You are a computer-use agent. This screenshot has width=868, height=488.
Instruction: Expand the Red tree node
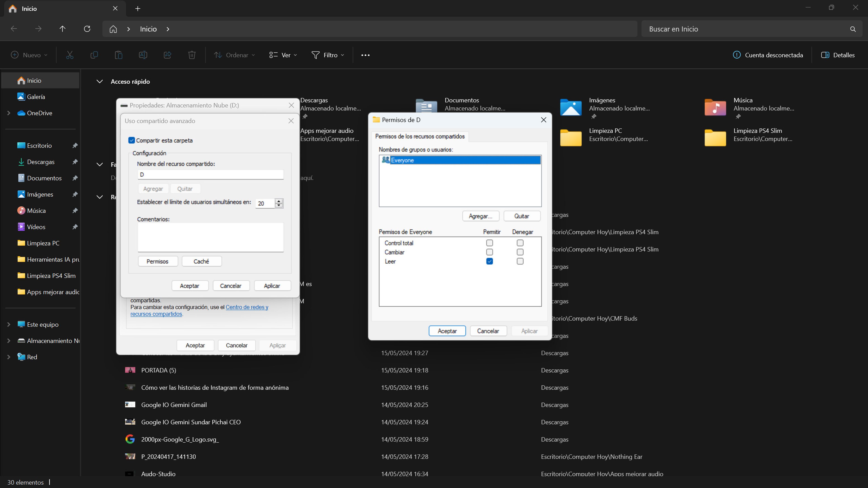(x=9, y=357)
